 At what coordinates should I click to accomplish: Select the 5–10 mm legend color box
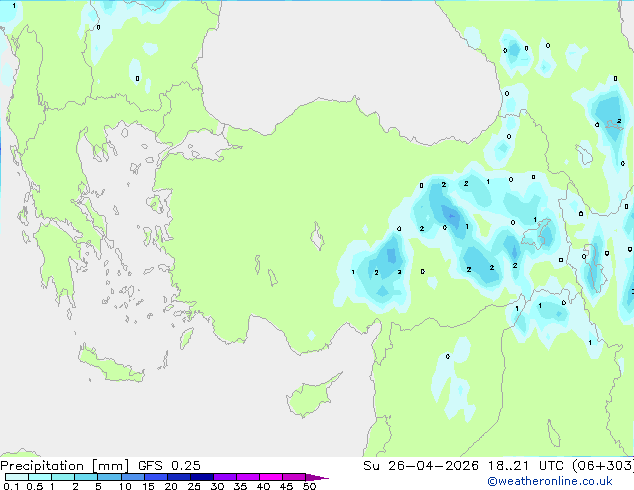[x=109, y=477]
